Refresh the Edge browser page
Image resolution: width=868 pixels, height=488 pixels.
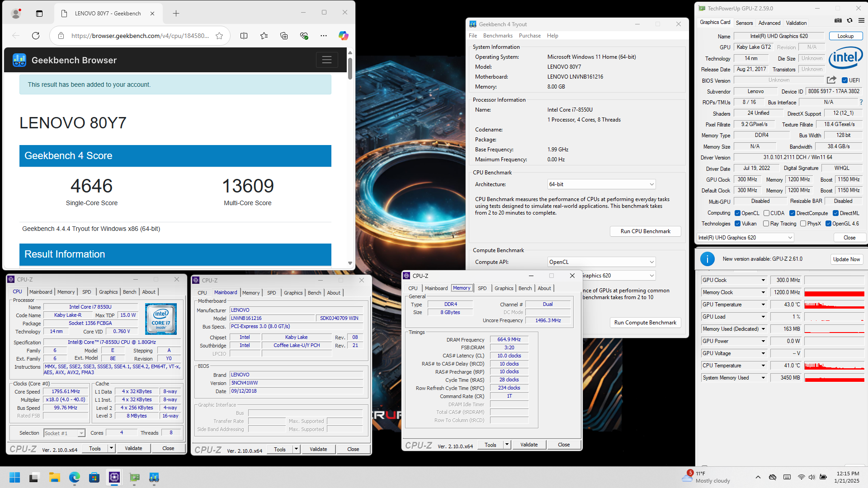click(36, 36)
